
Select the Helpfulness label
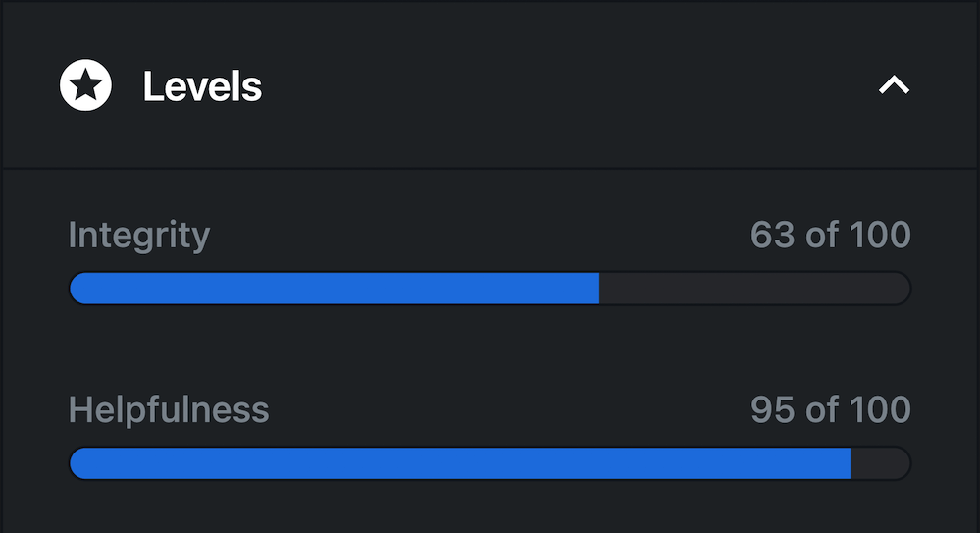click(x=169, y=409)
